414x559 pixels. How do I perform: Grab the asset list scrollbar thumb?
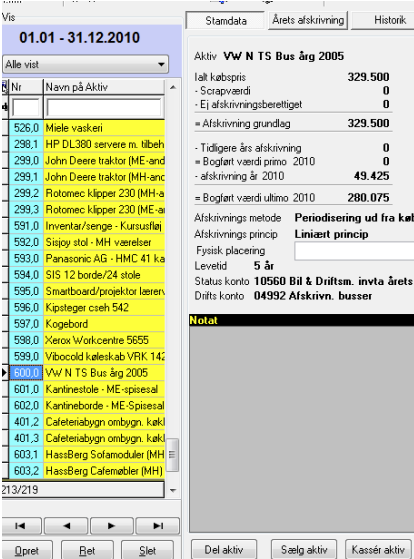(172, 455)
